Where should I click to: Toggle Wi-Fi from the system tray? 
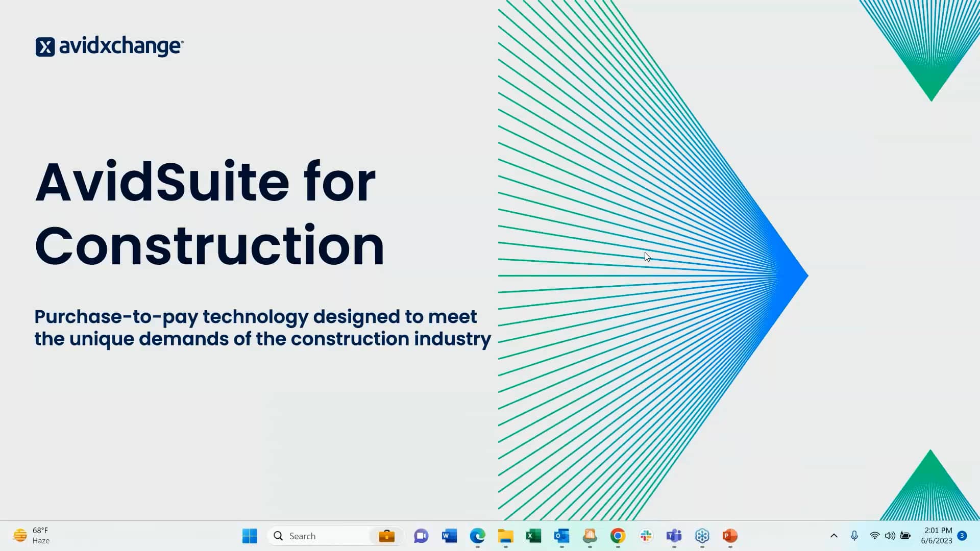click(x=874, y=536)
